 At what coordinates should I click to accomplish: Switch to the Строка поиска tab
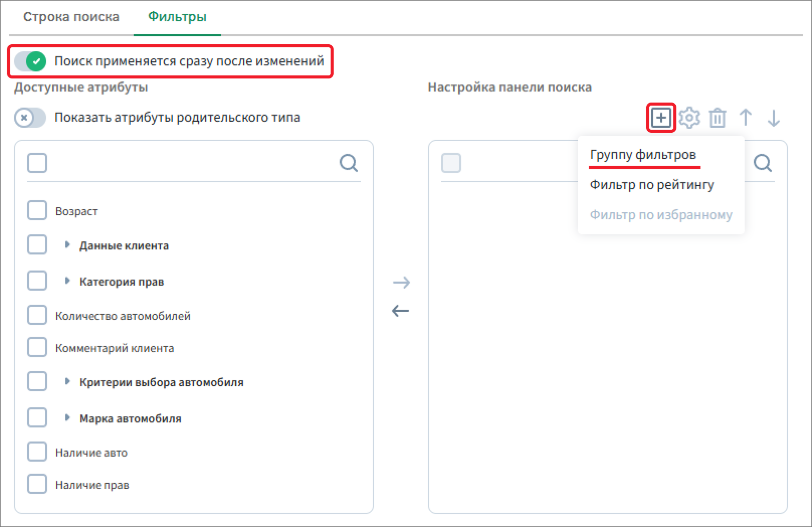(x=71, y=17)
